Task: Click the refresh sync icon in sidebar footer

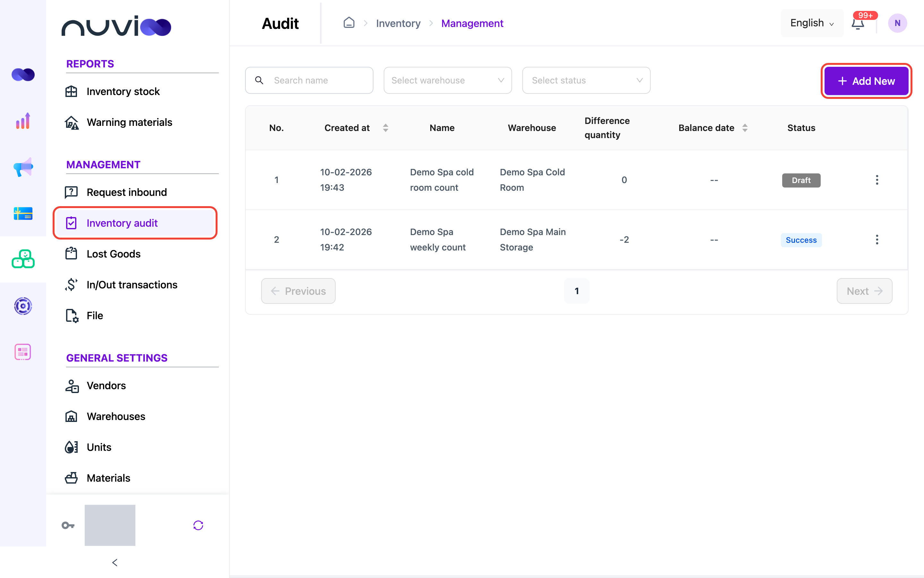Action: coord(198,525)
